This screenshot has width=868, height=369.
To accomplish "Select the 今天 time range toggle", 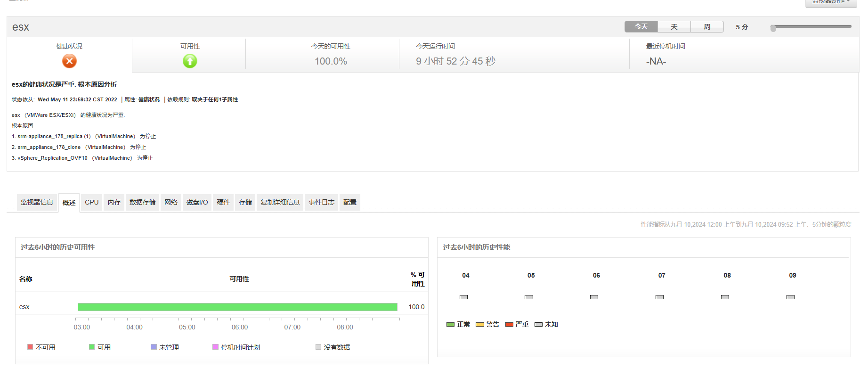I will tap(641, 27).
